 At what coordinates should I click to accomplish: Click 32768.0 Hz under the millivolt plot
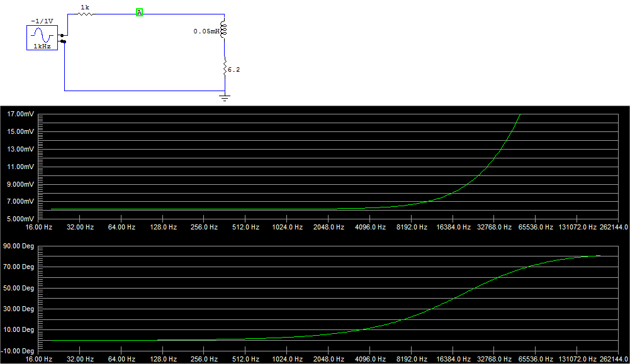tap(494, 227)
